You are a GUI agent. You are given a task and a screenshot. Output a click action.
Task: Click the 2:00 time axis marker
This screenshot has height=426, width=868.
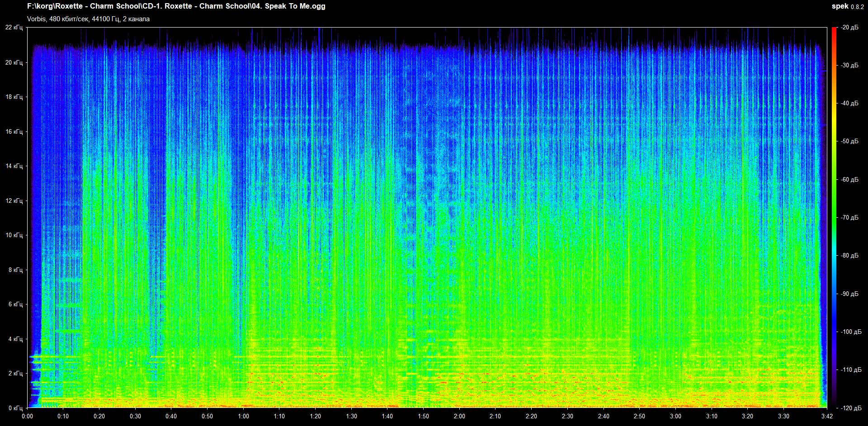(459, 416)
